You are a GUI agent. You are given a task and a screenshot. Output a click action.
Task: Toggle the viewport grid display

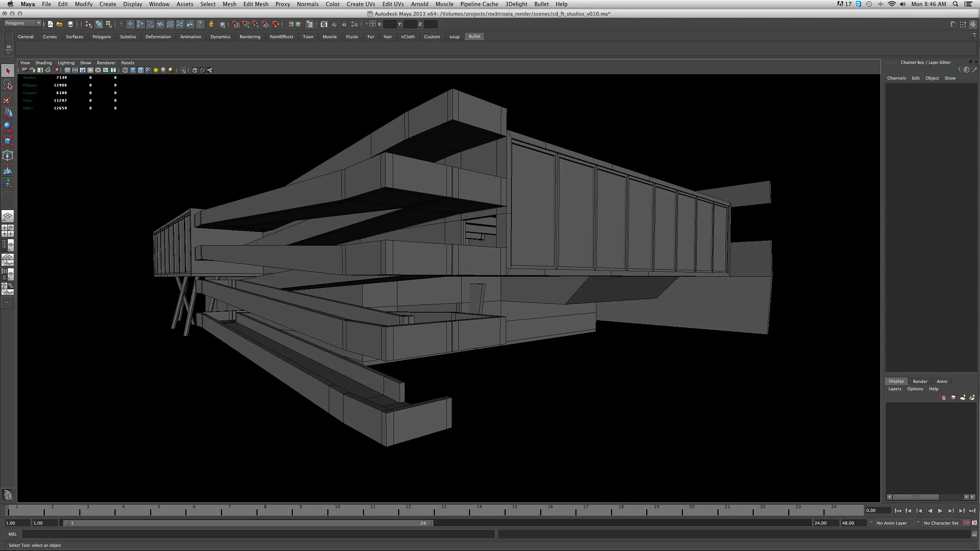click(x=67, y=70)
